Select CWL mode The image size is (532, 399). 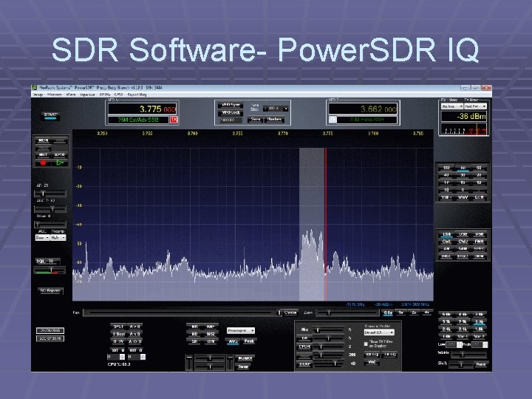coord(446,242)
